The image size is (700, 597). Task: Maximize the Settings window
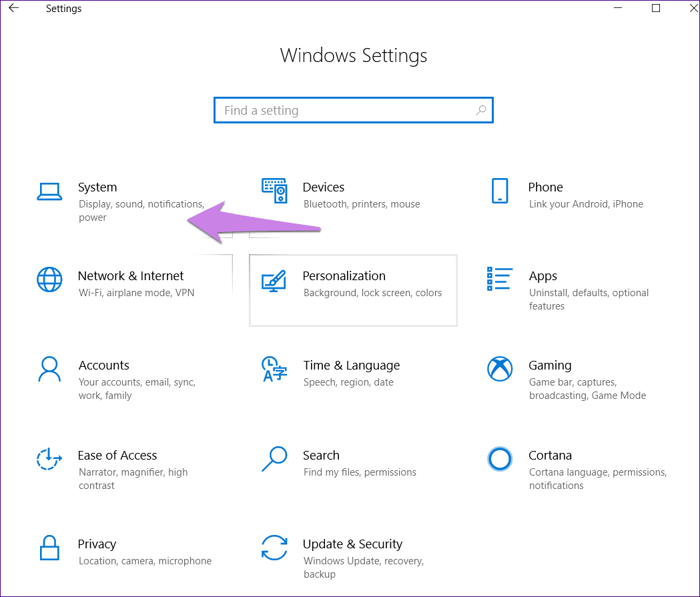click(x=656, y=8)
